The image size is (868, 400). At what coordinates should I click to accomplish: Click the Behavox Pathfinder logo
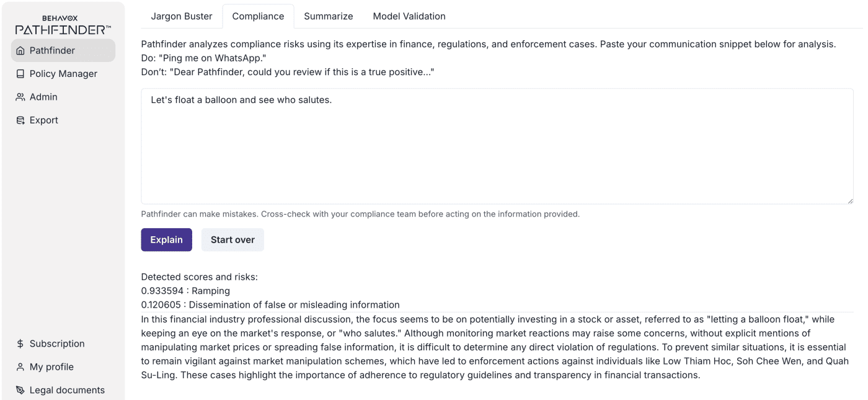(x=63, y=25)
